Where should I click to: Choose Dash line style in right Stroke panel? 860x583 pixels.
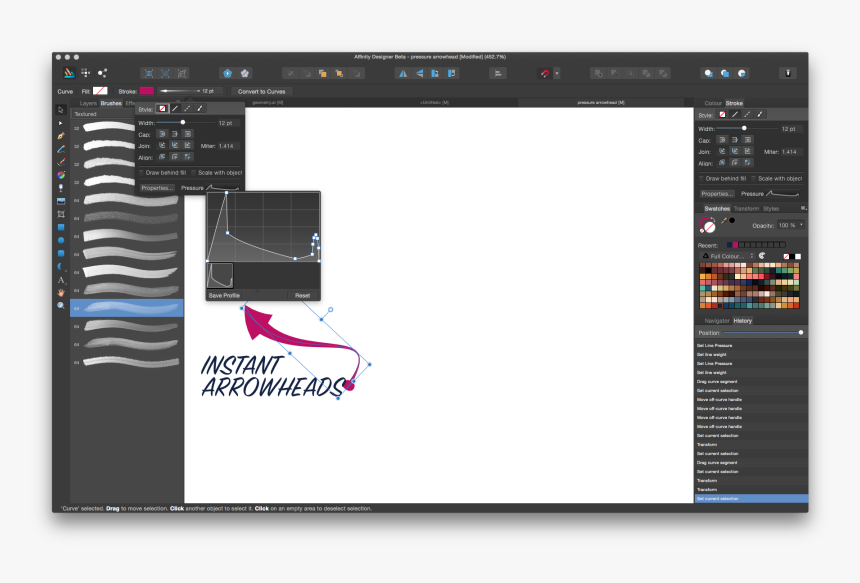coord(747,115)
